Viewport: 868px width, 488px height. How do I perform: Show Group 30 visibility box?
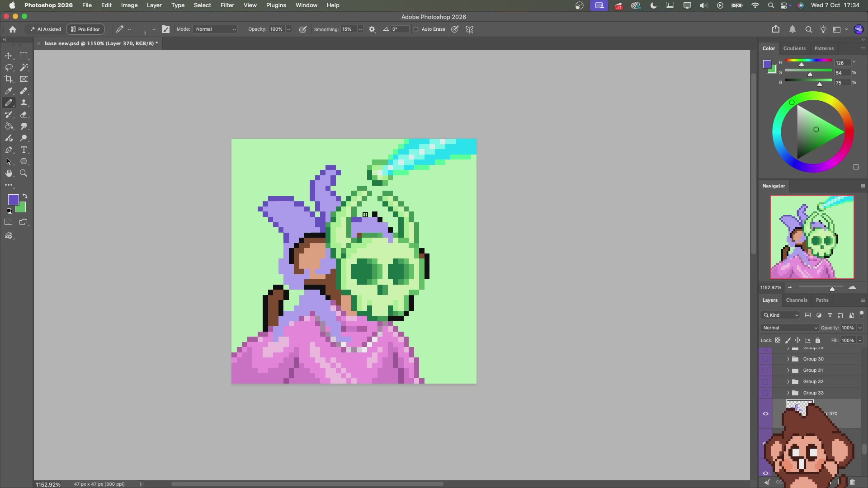coord(765,359)
